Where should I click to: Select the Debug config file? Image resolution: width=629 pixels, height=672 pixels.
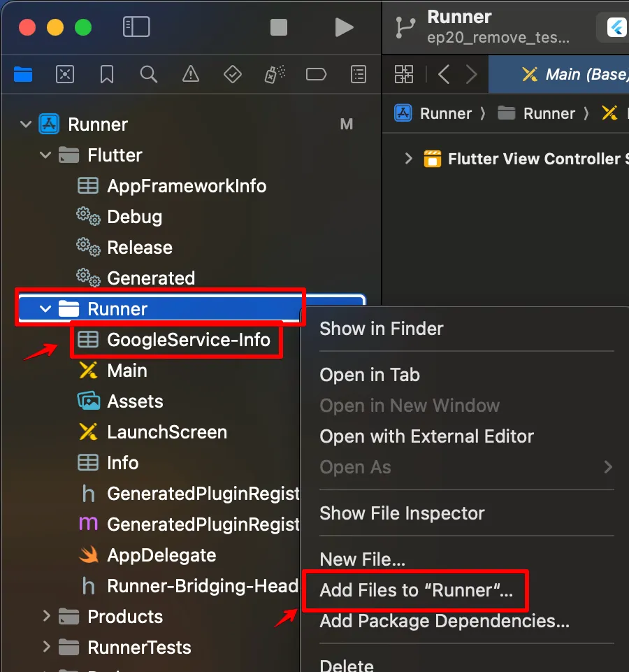pos(120,217)
